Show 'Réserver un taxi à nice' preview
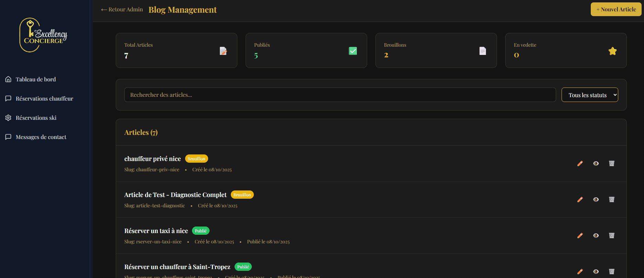The height and width of the screenshot is (278, 644). click(x=596, y=235)
